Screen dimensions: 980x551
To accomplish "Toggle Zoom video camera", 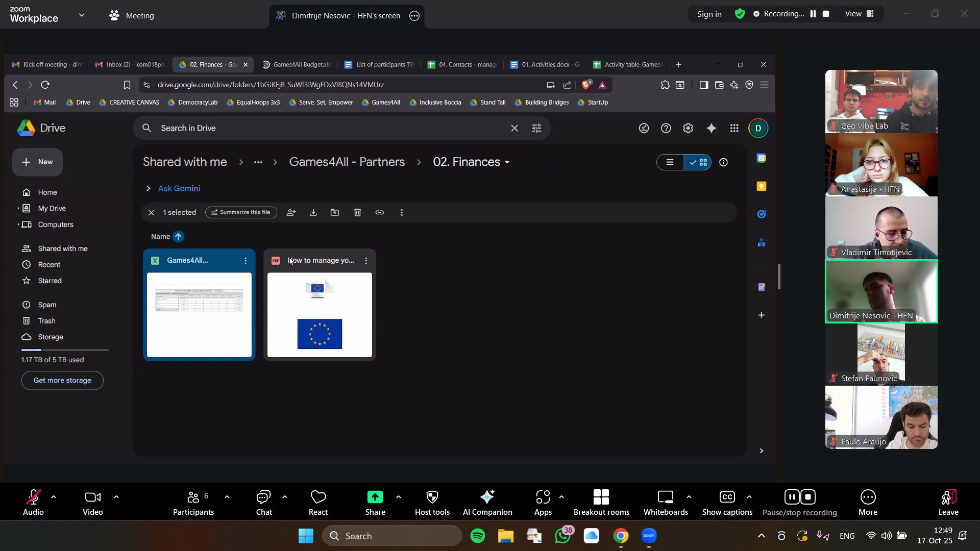I will pyautogui.click(x=93, y=502).
